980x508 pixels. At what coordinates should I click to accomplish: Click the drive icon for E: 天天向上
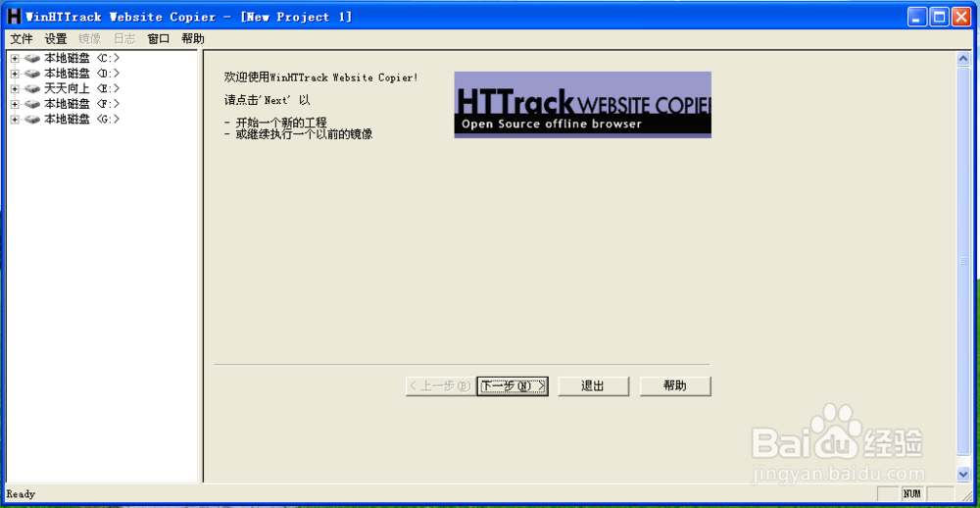click(x=32, y=89)
